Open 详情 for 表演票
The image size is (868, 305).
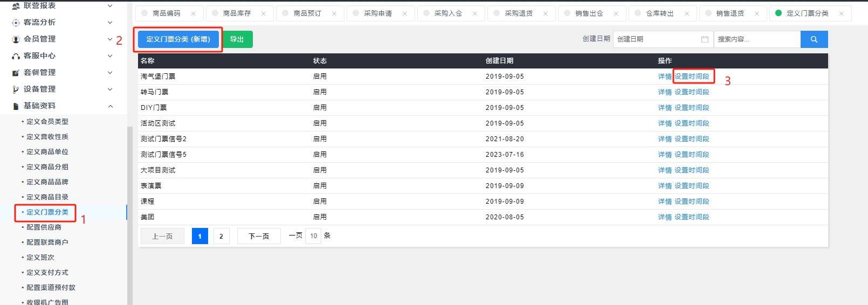[x=665, y=186]
